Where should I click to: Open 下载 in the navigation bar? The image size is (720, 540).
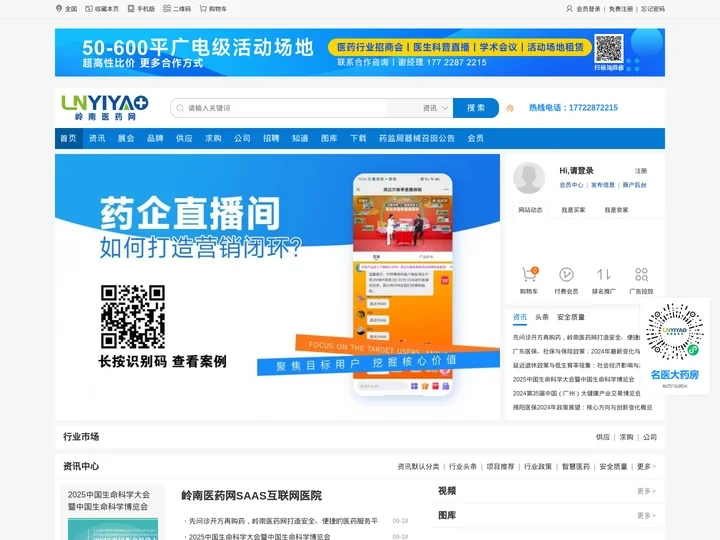tap(358, 138)
